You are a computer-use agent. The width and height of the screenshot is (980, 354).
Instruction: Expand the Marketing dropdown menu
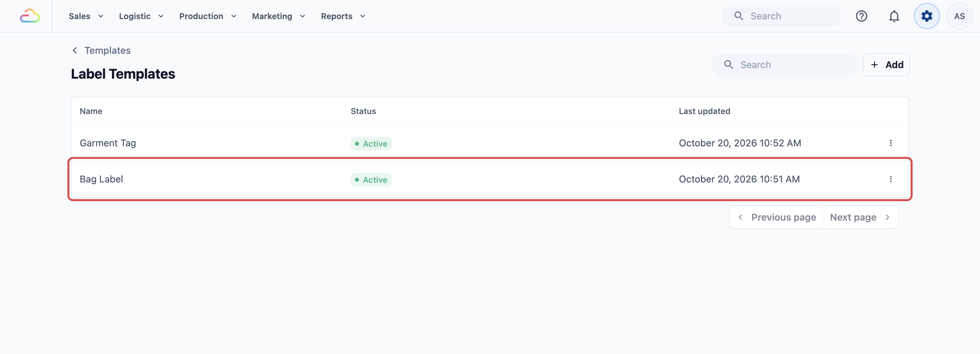[x=278, y=16]
